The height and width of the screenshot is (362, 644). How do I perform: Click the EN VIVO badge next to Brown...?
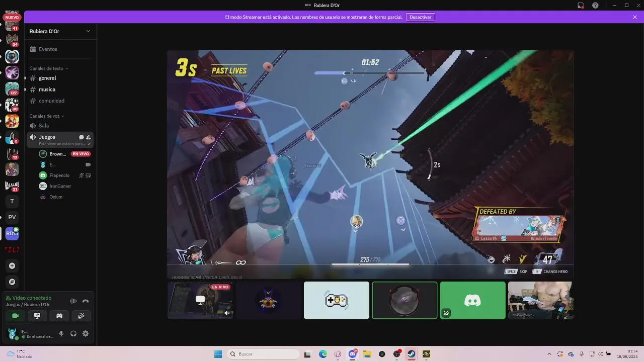(80, 154)
